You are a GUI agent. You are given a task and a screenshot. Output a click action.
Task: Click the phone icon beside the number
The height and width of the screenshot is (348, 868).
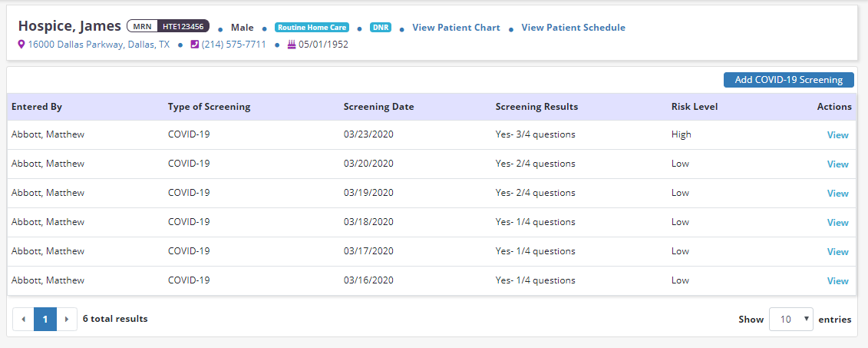coord(194,45)
